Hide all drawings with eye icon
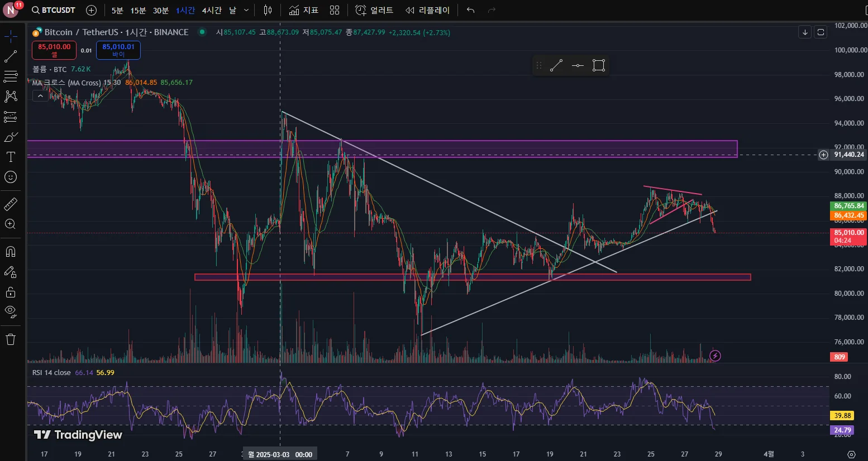Screen dimensions: 868x461 (11, 312)
